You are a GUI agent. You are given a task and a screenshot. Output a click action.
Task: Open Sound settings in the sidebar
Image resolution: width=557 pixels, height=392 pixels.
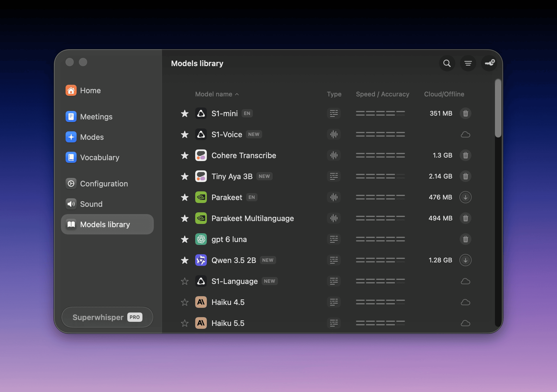coord(107,204)
